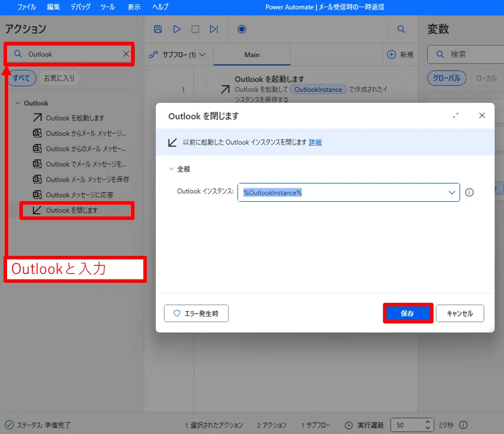
Task: Expand the dialog with the resize arrows icon
Action: [455, 115]
